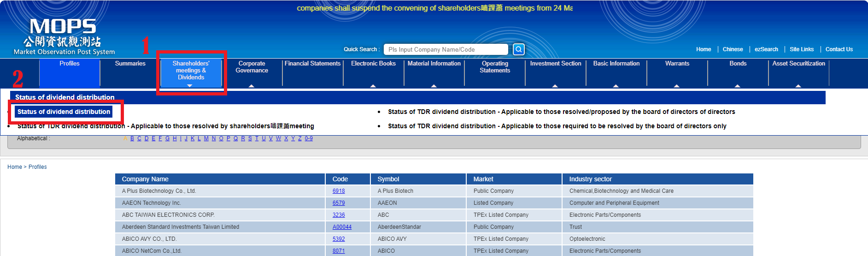
Task: Open the Material Information menu
Action: (434, 64)
